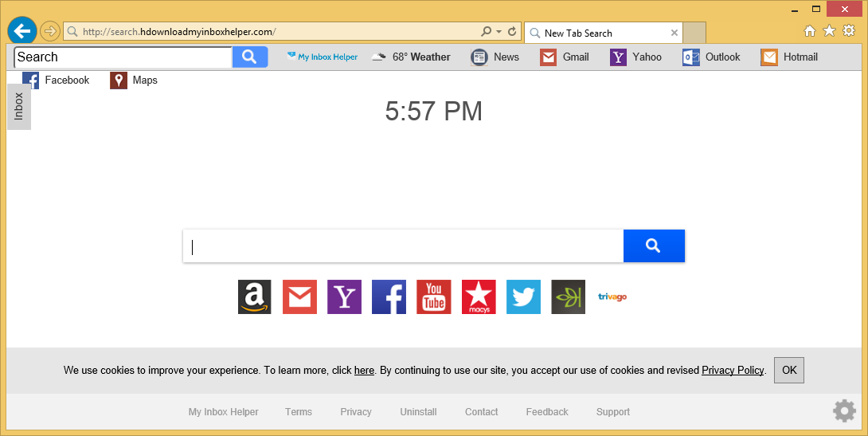Click the 5:57 PM clock display
The height and width of the screenshot is (436, 868).
click(433, 111)
